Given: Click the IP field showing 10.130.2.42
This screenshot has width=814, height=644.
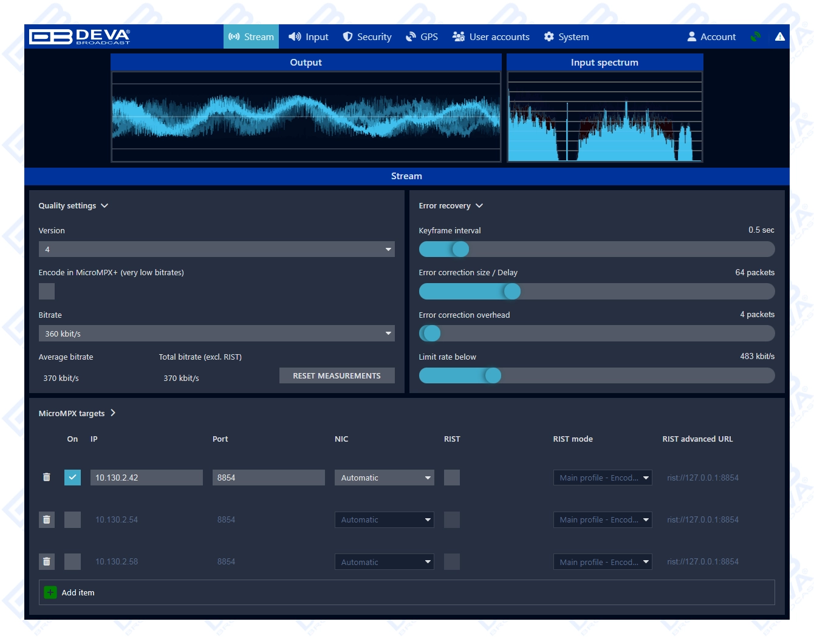Looking at the screenshot, I should click(146, 478).
